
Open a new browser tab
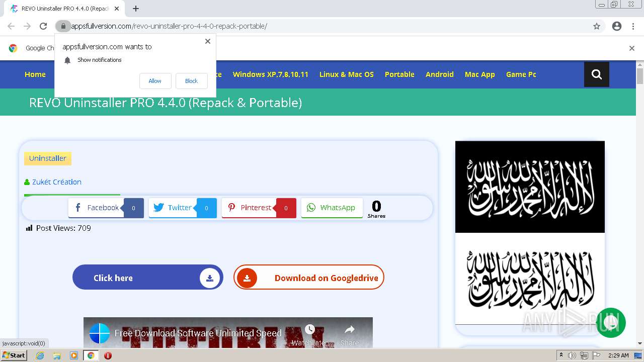tap(136, 9)
